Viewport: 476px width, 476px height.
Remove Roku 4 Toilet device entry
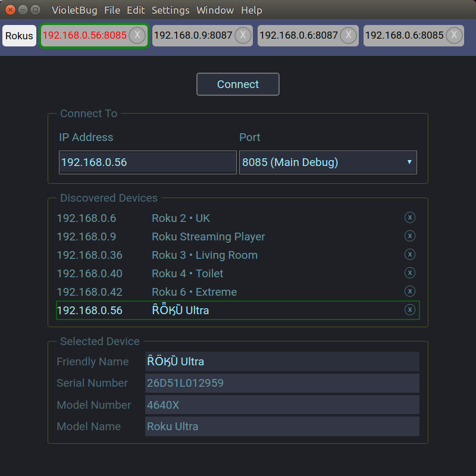click(410, 273)
